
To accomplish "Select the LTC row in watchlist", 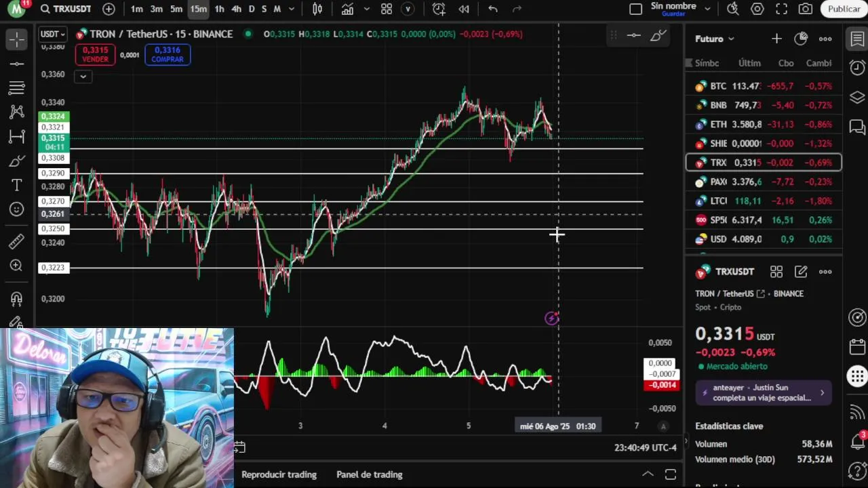I will (x=764, y=201).
